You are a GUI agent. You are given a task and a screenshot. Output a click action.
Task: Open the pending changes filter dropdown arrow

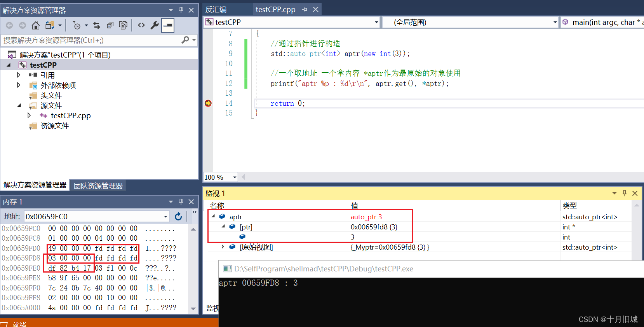pos(86,25)
